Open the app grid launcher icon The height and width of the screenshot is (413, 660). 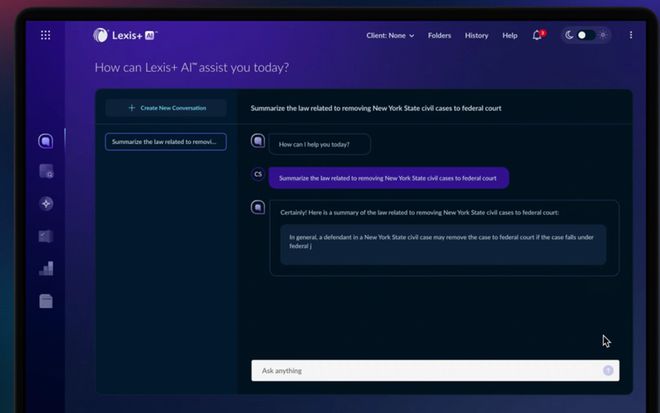click(45, 35)
